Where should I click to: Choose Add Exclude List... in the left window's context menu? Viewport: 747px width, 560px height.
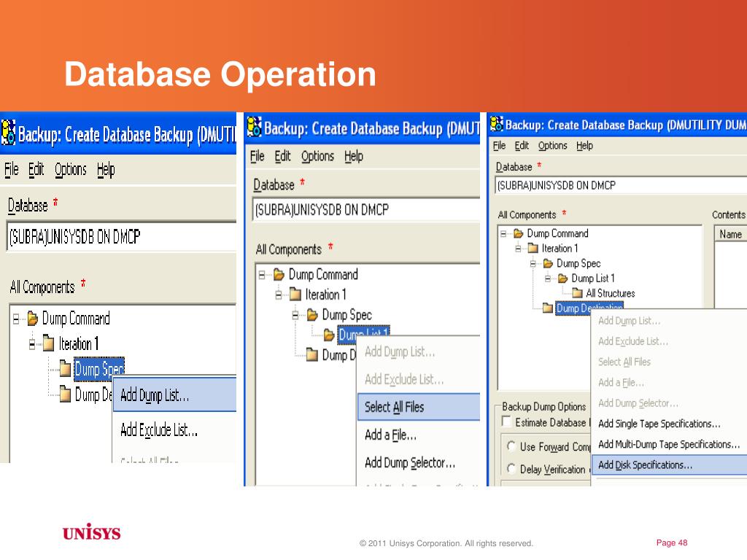tap(175, 430)
